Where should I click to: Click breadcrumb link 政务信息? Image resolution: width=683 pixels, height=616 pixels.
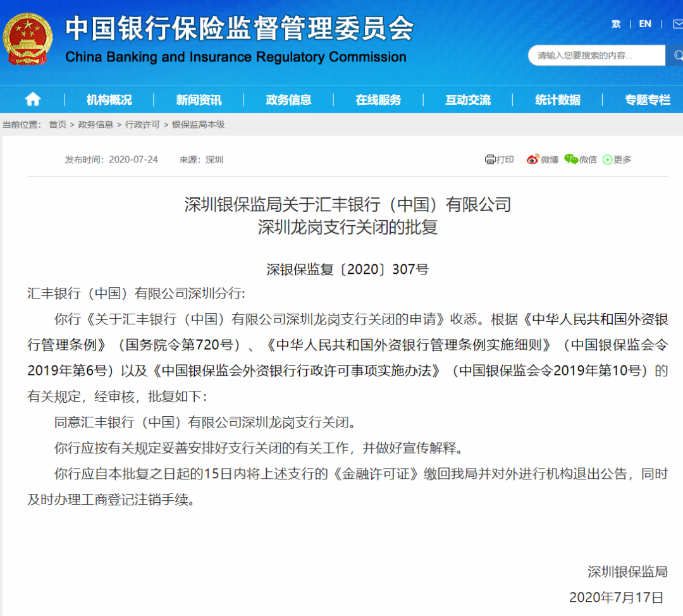coord(95,125)
